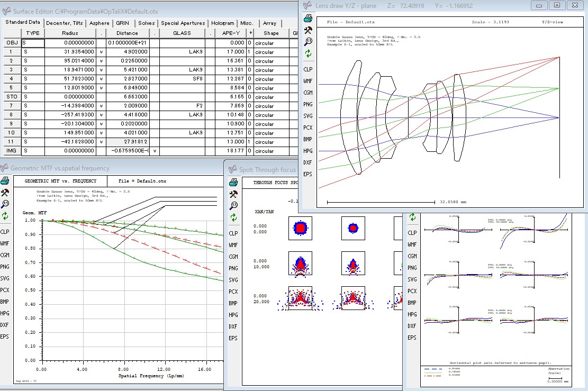Refresh the Lens draw plot with green arrows
This screenshot has width=588, height=391.
coord(307,53)
